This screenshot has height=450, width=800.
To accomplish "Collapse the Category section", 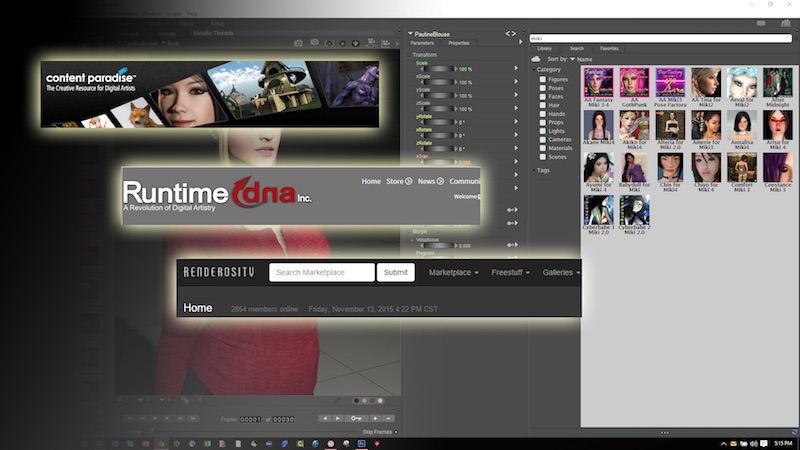I will point(534,69).
